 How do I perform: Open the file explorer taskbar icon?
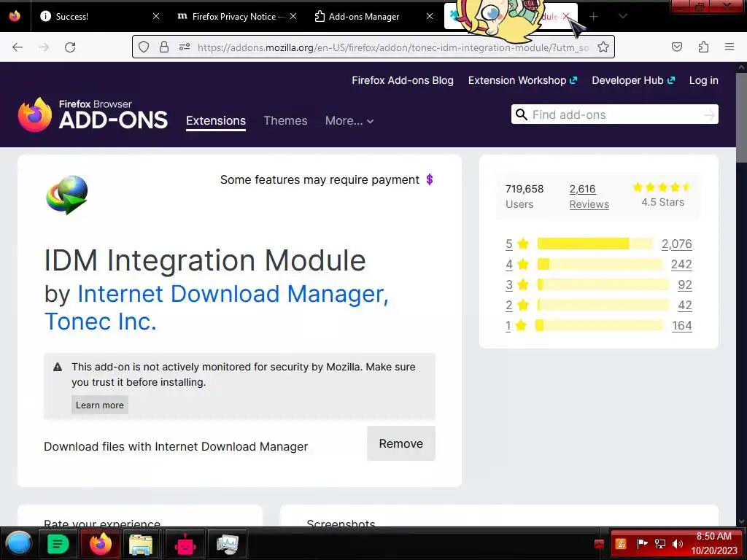(x=141, y=544)
